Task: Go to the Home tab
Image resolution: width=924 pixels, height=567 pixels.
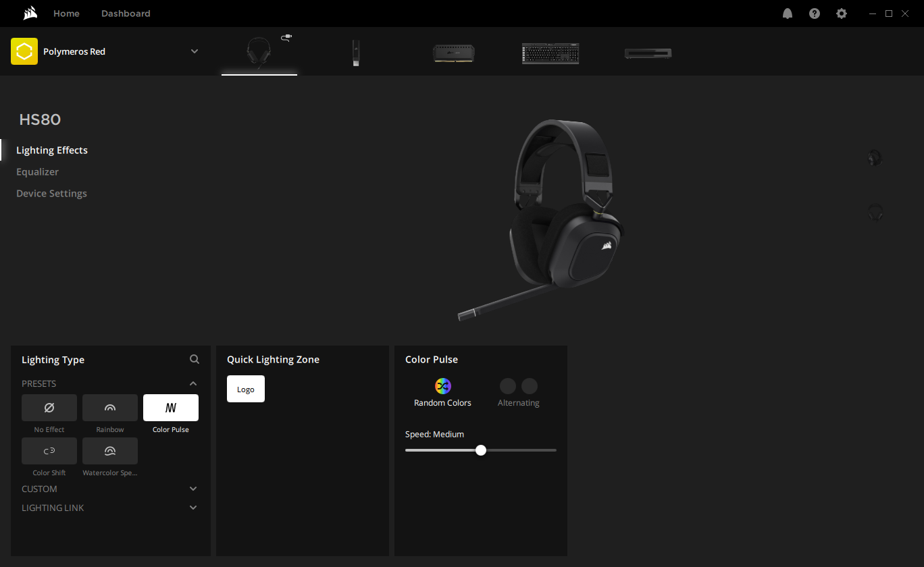Action: (x=66, y=13)
